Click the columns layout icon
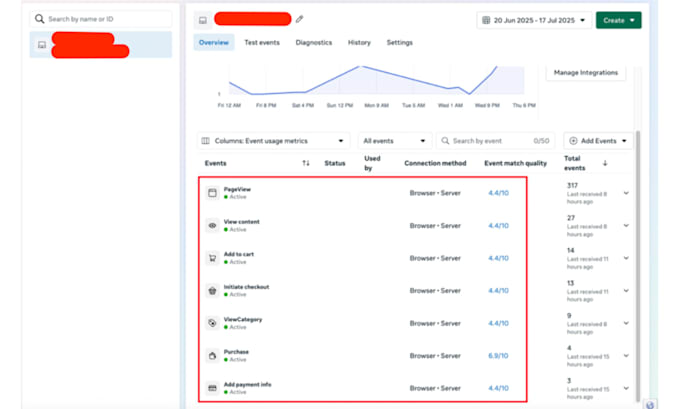The image size is (680, 409). coord(206,141)
